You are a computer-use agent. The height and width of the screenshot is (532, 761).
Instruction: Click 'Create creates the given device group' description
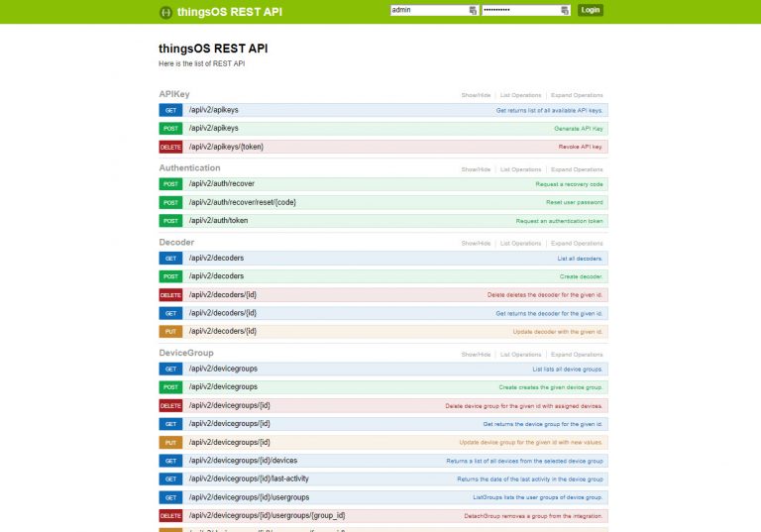tap(551, 387)
